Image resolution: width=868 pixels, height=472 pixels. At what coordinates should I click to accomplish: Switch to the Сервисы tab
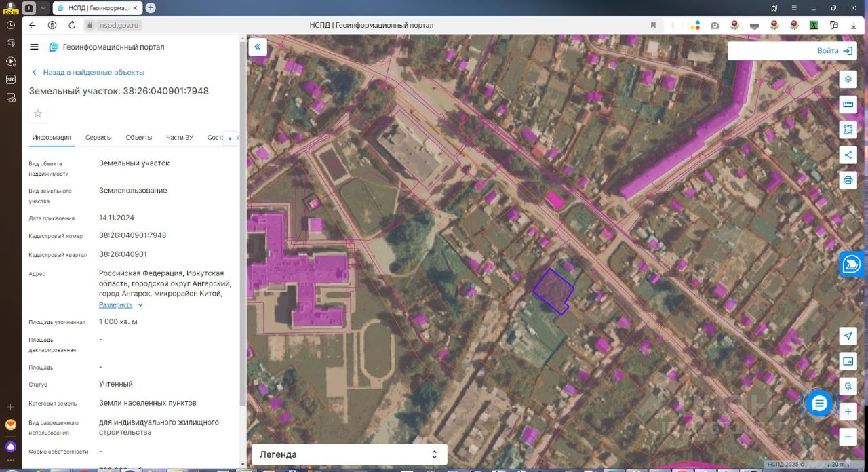coord(98,138)
